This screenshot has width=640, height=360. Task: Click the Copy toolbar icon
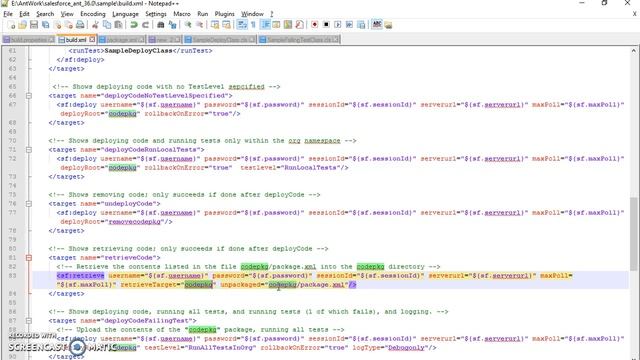(107, 25)
